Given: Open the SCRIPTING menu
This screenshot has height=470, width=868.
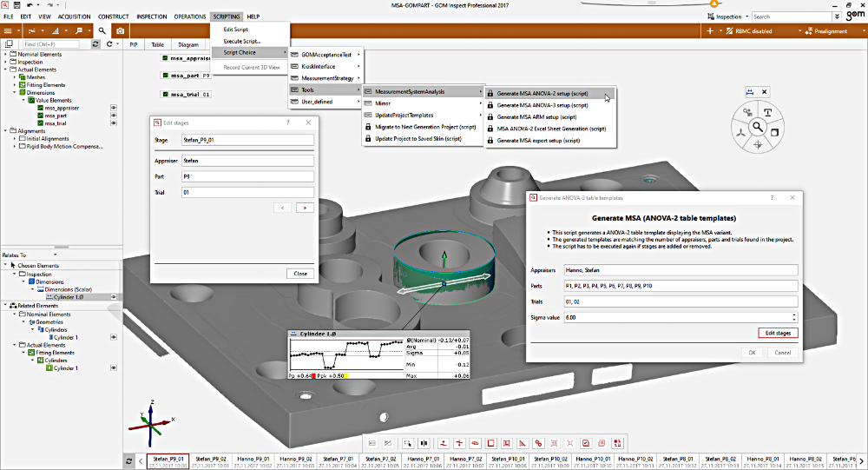Looking at the screenshot, I should coord(226,17).
